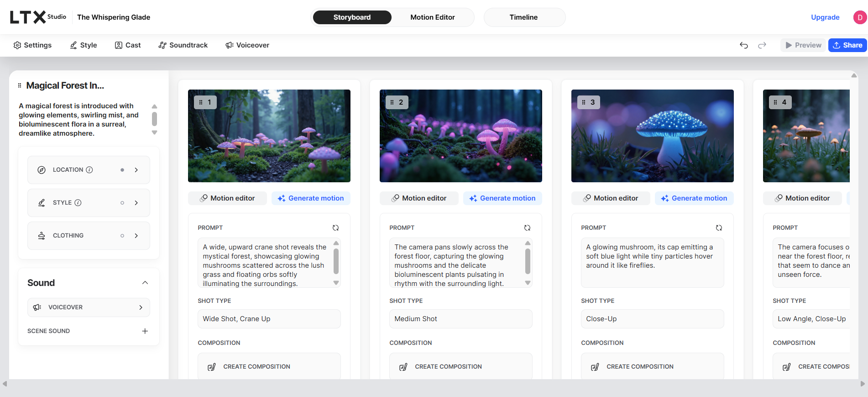This screenshot has width=868, height=397.
Task: Create composition for shot 1
Action: pyautogui.click(x=269, y=366)
